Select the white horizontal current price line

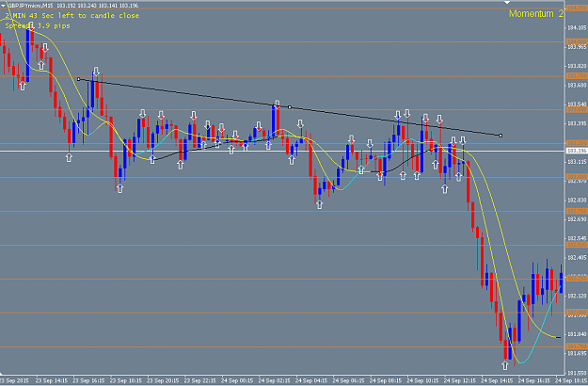[282, 152]
